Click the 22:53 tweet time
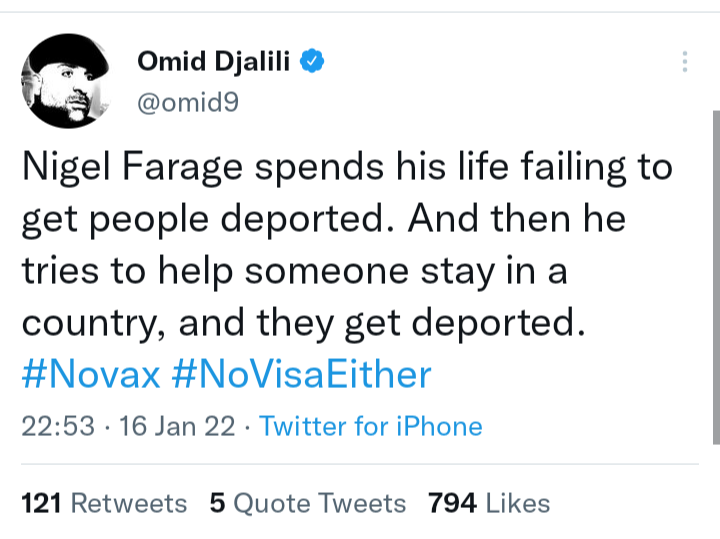Screen dimensions: 720x539 [57, 427]
